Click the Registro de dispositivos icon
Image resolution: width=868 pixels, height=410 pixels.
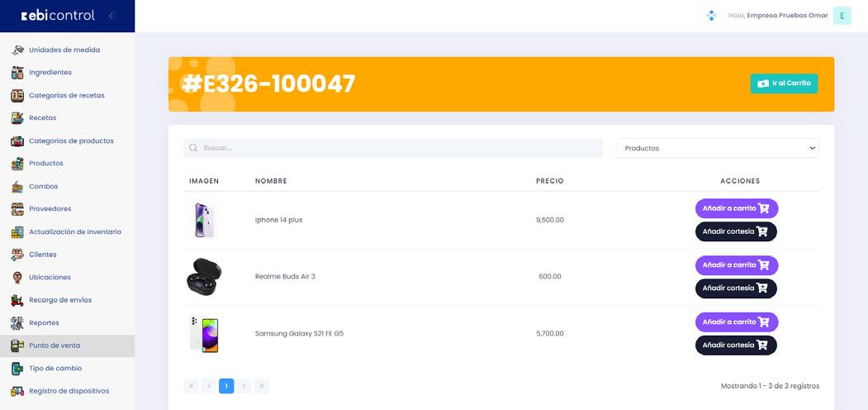[17, 391]
